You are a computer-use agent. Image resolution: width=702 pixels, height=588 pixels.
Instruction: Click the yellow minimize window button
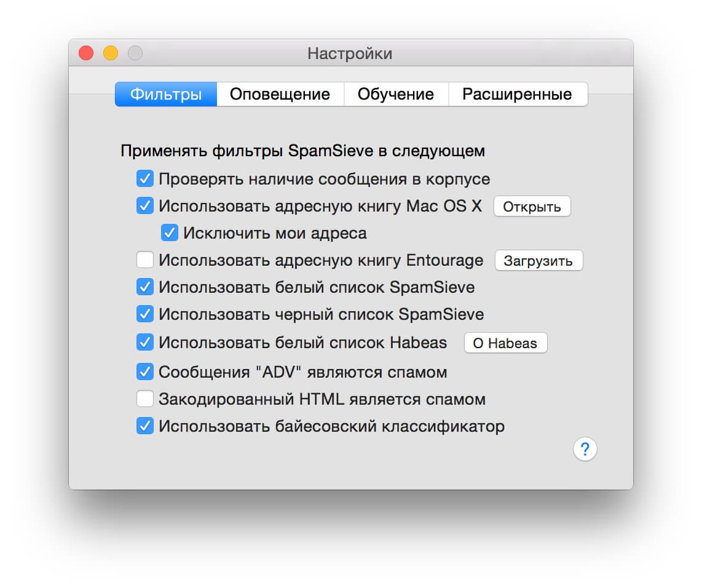click(x=111, y=53)
